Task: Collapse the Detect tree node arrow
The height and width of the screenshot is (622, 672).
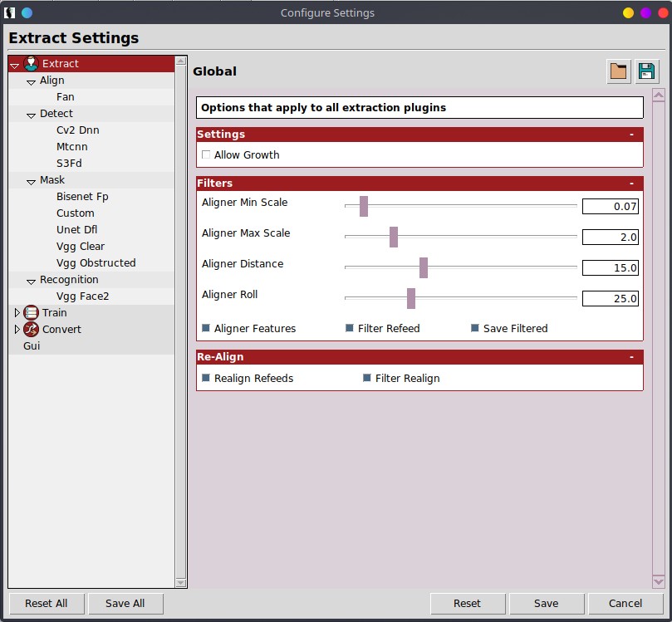Action: [31, 115]
